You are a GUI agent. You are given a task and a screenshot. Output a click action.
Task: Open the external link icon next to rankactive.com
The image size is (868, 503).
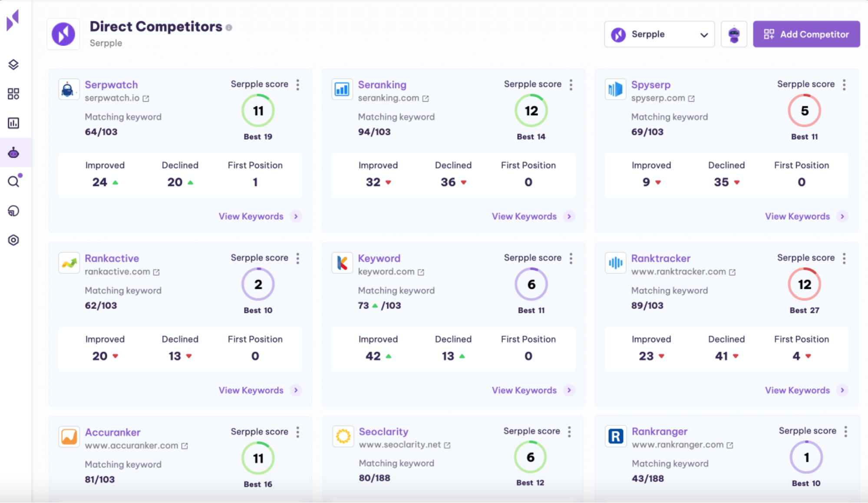(x=156, y=272)
